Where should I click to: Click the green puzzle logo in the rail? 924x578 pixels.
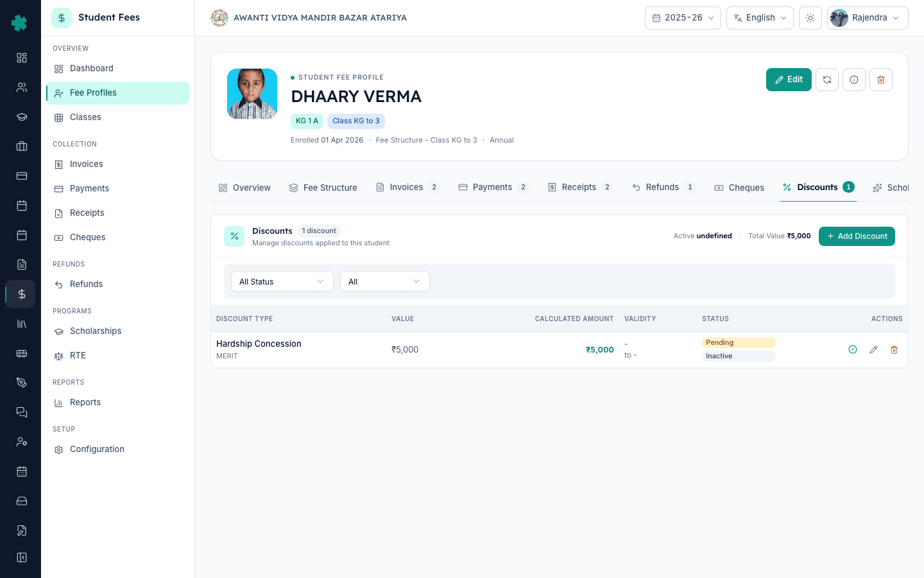click(x=20, y=23)
